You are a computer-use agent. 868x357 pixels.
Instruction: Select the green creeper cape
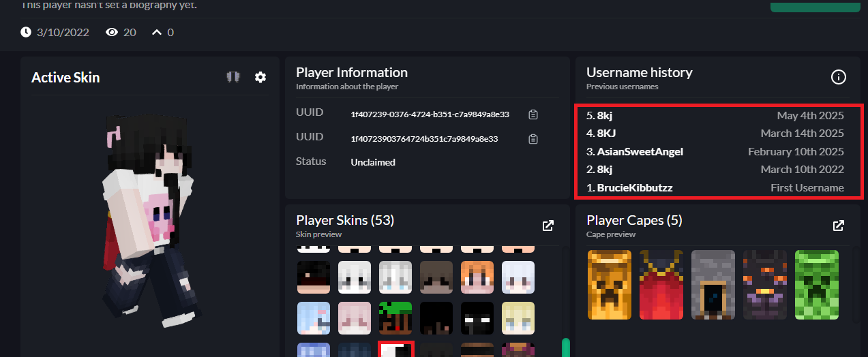point(817,285)
